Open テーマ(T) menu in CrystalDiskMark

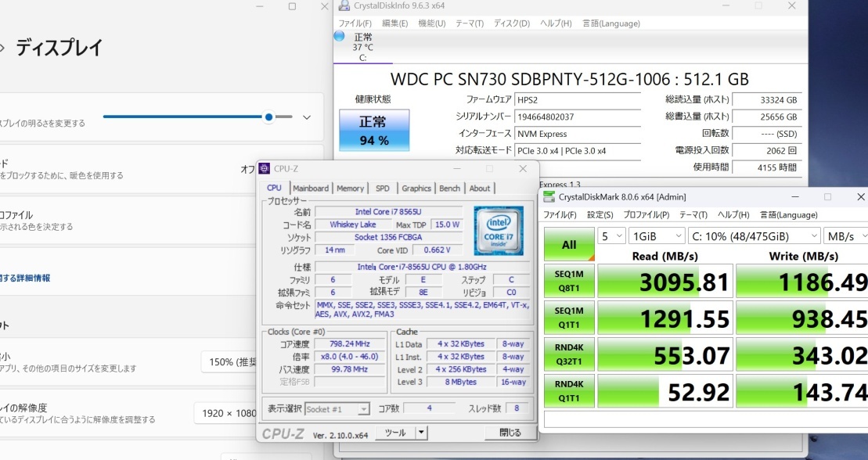pyautogui.click(x=693, y=215)
